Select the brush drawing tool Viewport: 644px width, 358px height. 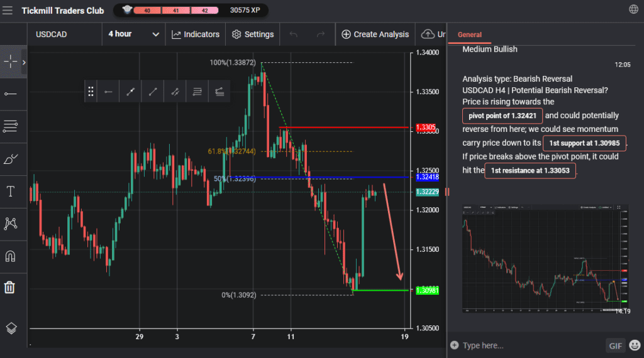click(11, 159)
